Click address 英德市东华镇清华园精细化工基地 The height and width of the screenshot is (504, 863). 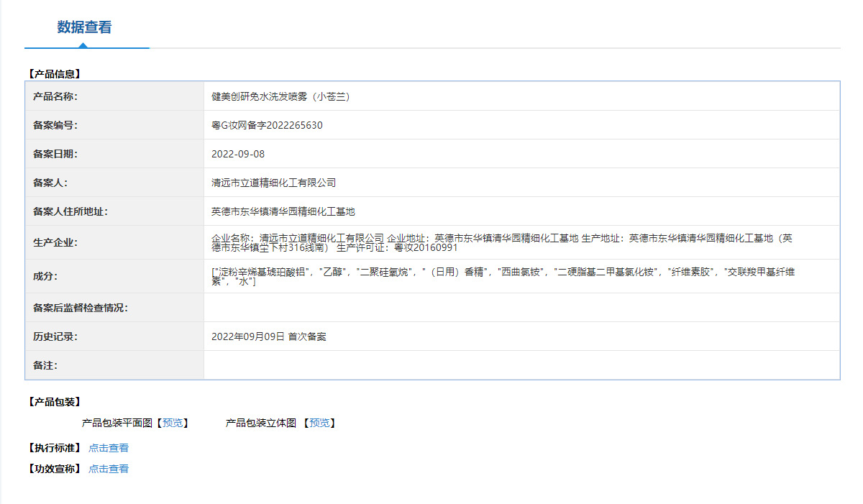coord(283,211)
